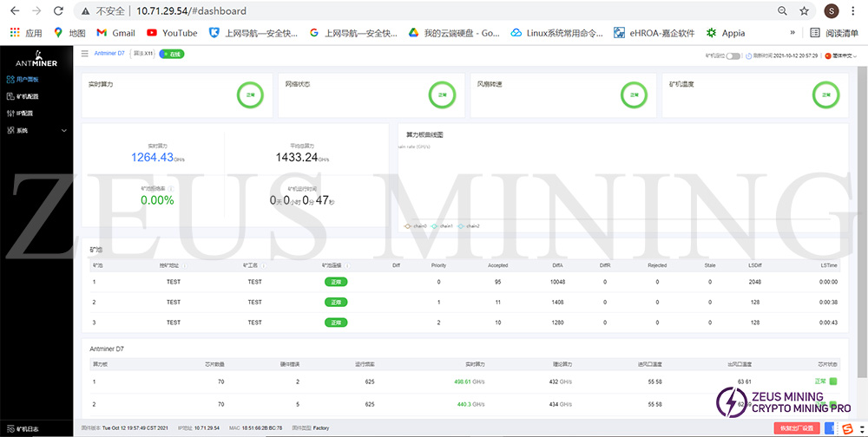The image size is (868, 437).
Task: Open the Gmail bookmark
Action: (x=115, y=33)
